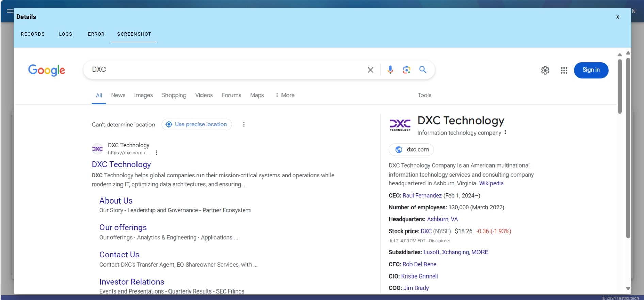The width and height of the screenshot is (644, 300).
Task: Click the microphone voice search icon
Action: [390, 70]
